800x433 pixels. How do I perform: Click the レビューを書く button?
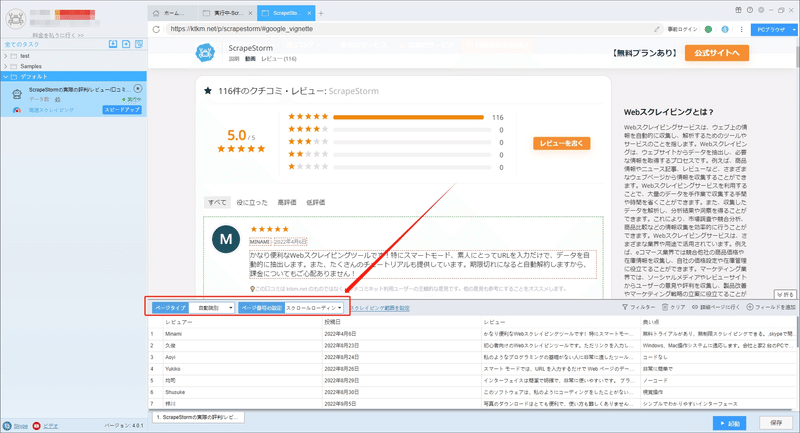pyautogui.click(x=562, y=143)
